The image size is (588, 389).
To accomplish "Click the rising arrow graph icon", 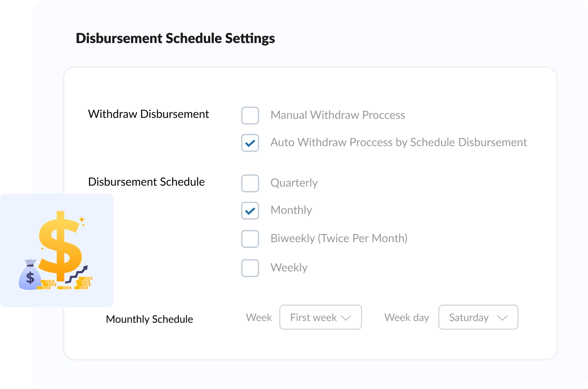I will tap(77, 274).
